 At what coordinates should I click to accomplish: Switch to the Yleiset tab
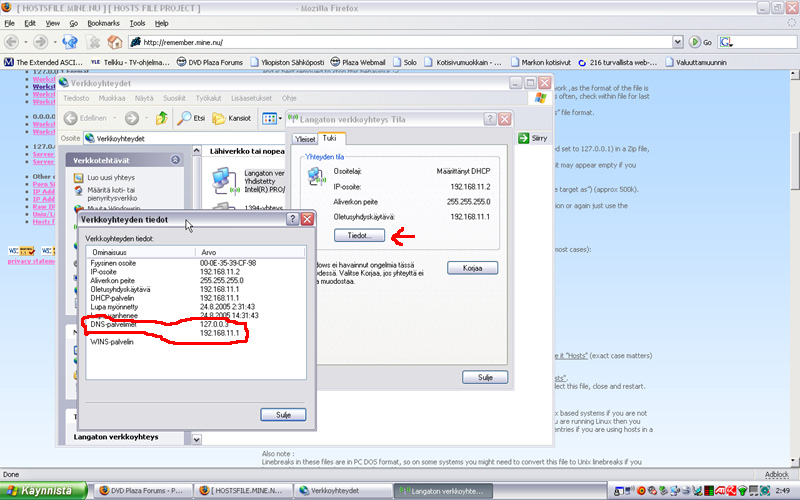[x=304, y=138]
